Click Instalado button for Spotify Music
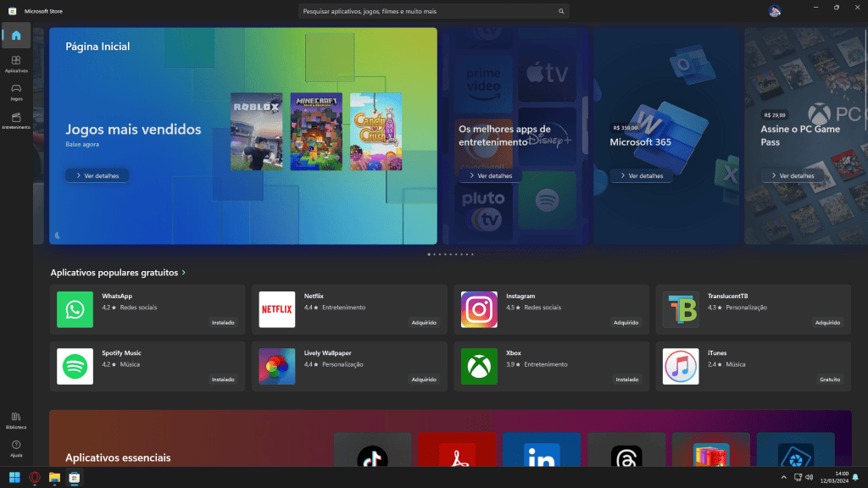Image resolution: width=868 pixels, height=488 pixels. (x=223, y=380)
